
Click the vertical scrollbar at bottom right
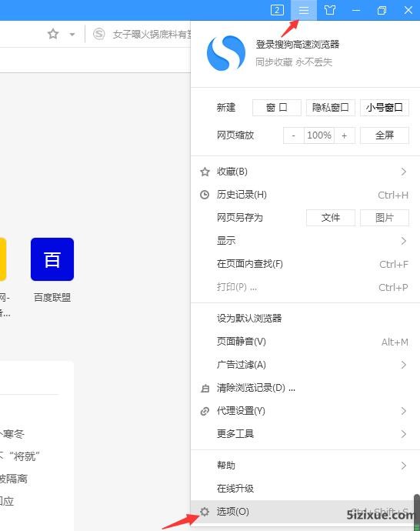(417, 513)
